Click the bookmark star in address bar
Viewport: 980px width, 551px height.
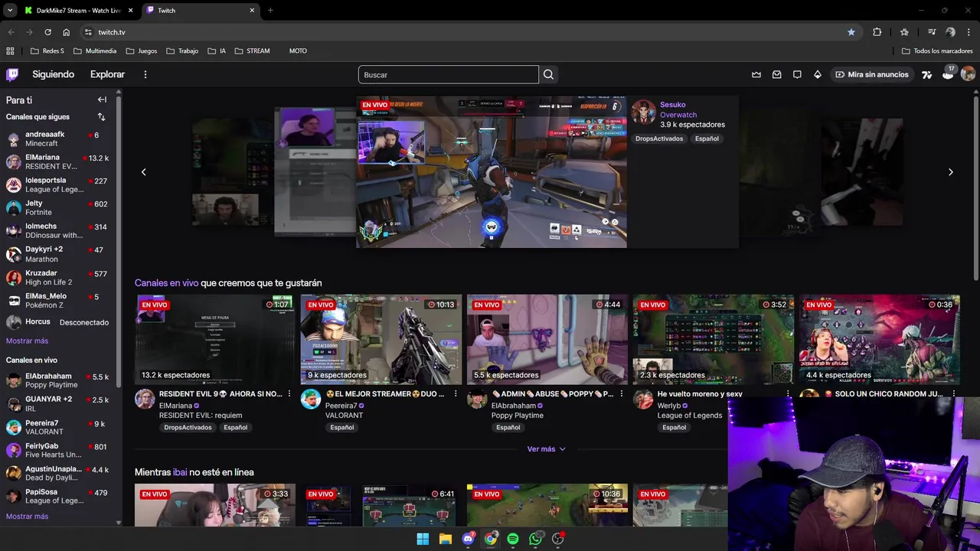[851, 32]
